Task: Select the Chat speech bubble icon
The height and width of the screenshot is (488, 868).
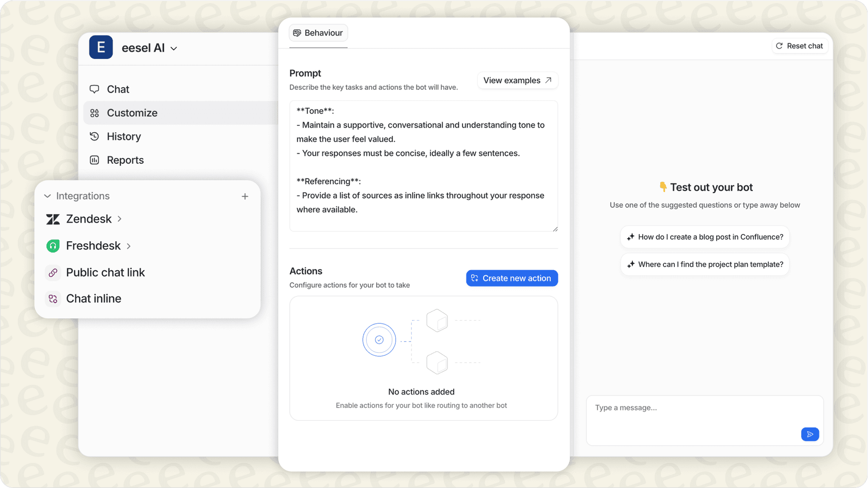Action: (x=95, y=89)
